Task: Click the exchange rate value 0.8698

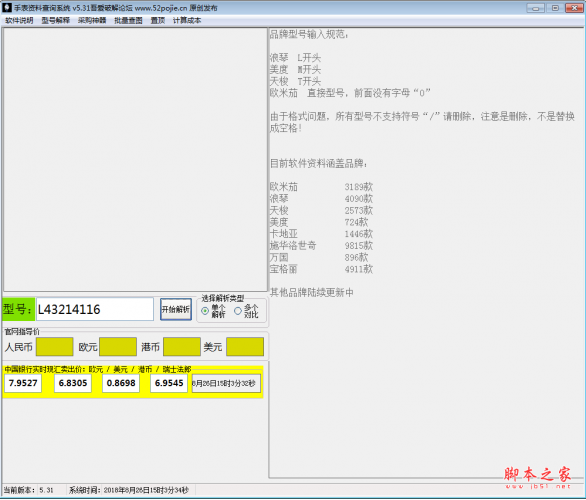Action: click(x=121, y=383)
